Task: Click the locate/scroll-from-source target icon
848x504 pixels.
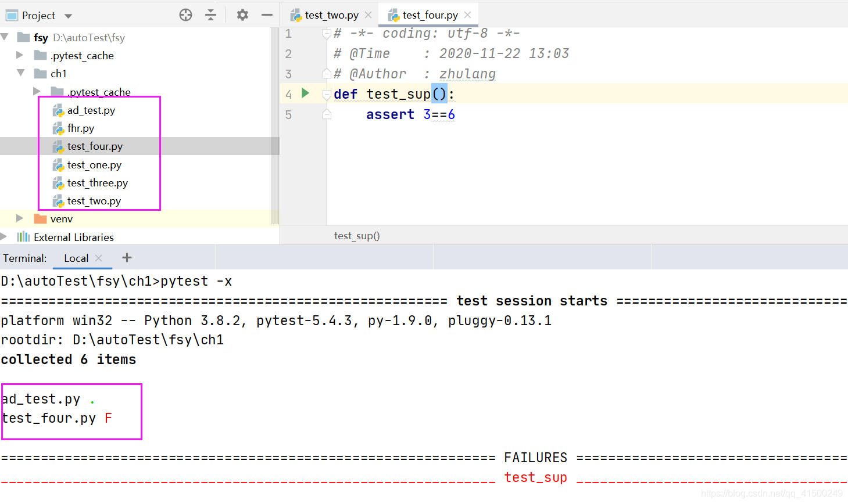Action: (185, 15)
